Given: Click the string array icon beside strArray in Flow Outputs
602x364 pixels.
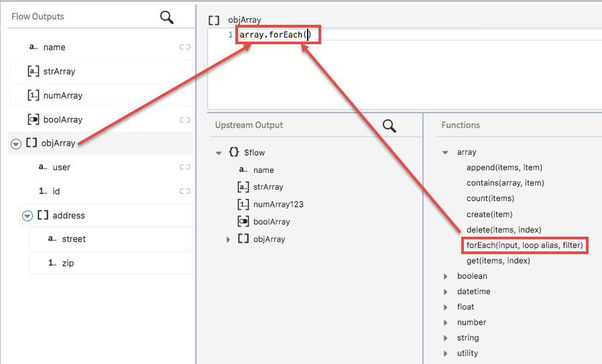Looking at the screenshot, I should pyautogui.click(x=34, y=71).
